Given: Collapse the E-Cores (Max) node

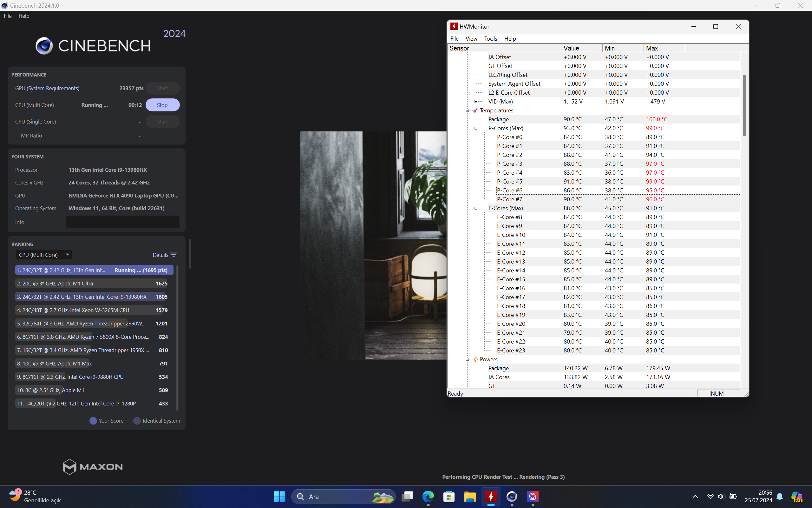Looking at the screenshot, I should pos(476,208).
